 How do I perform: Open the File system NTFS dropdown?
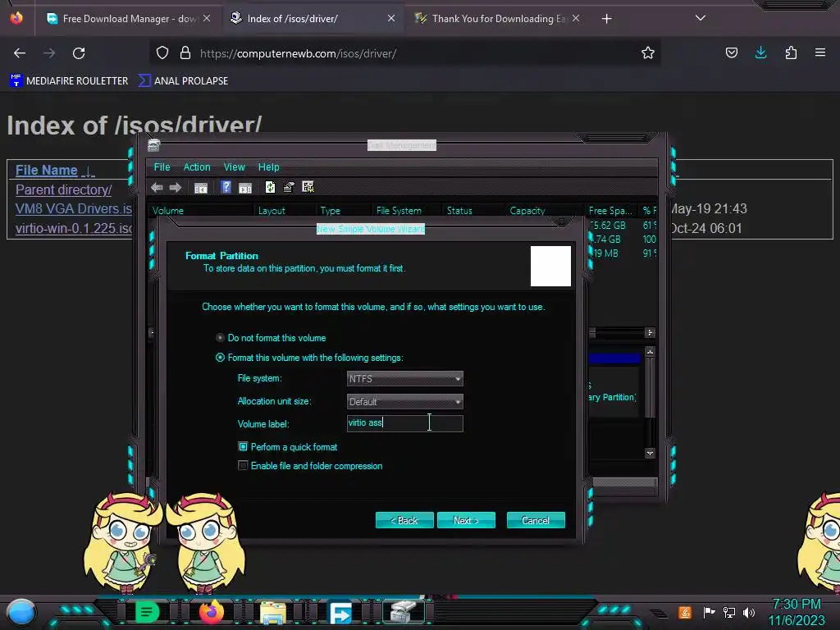pos(405,379)
